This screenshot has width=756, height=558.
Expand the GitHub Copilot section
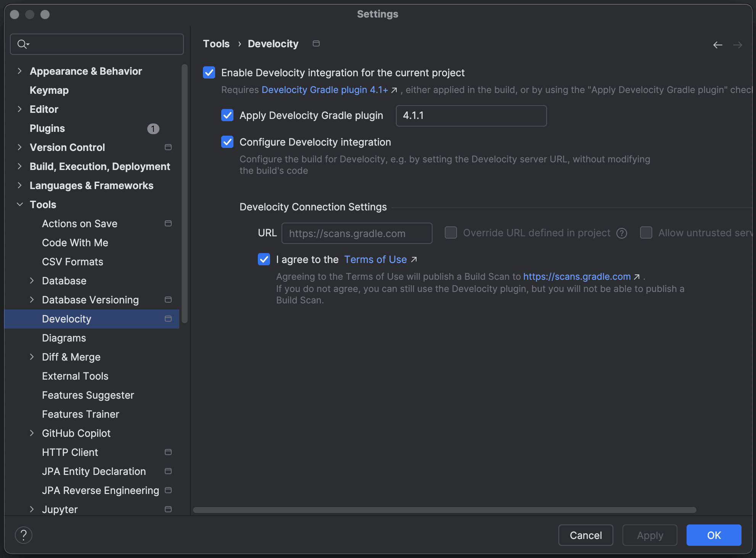point(32,433)
